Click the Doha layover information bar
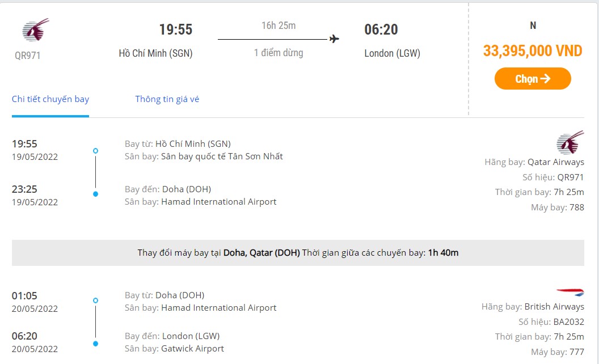Image resolution: width=599 pixels, height=364 pixels. click(298, 253)
